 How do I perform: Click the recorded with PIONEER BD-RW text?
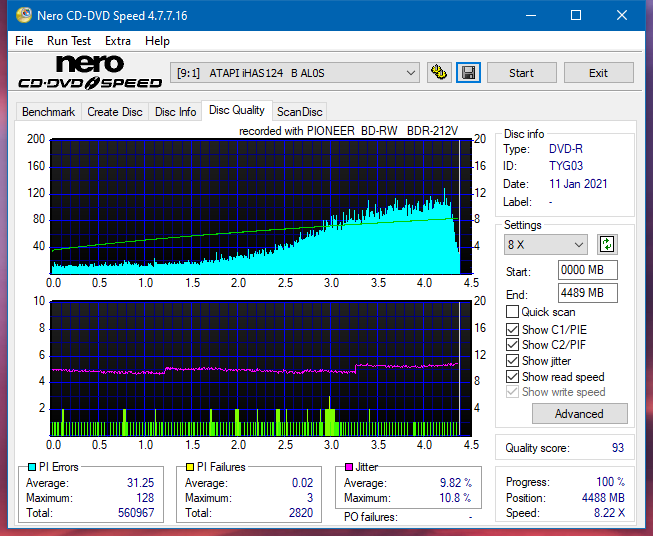click(x=348, y=131)
